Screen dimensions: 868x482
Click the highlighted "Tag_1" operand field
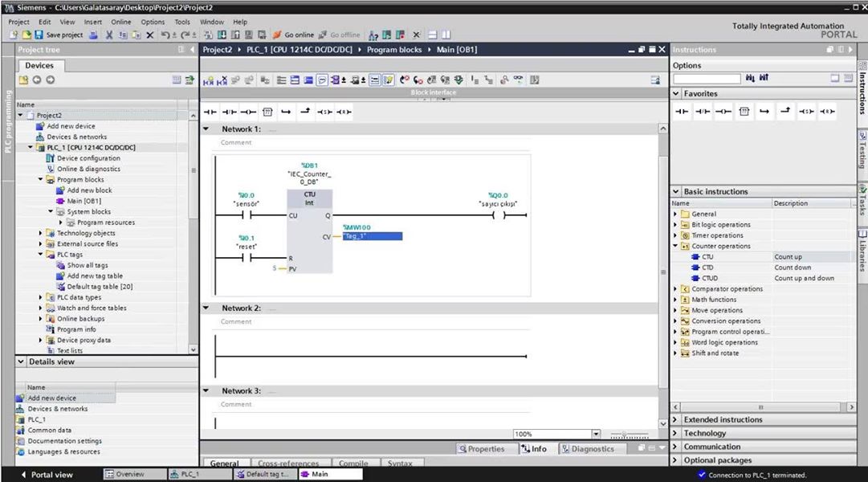(373, 236)
